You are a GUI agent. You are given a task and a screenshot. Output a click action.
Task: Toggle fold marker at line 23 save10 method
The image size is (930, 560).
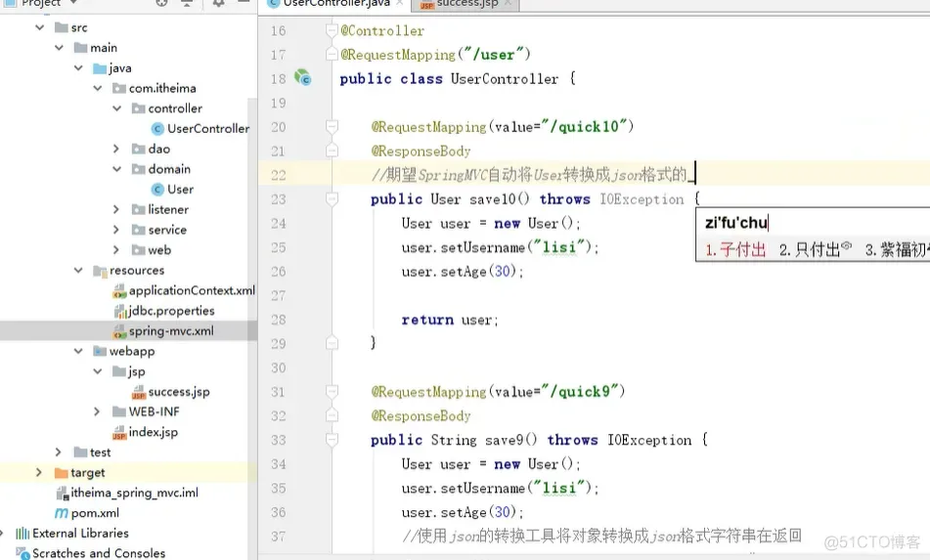[x=332, y=198]
